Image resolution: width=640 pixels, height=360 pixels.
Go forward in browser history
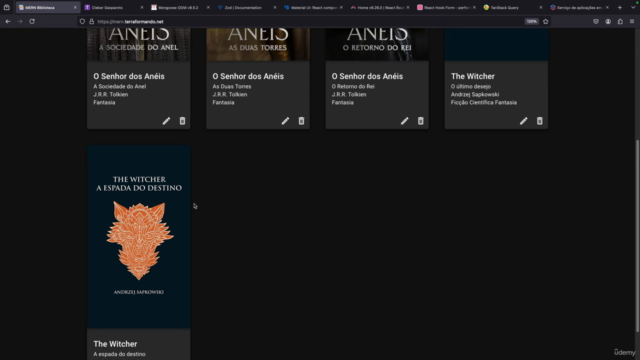coord(20,22)
